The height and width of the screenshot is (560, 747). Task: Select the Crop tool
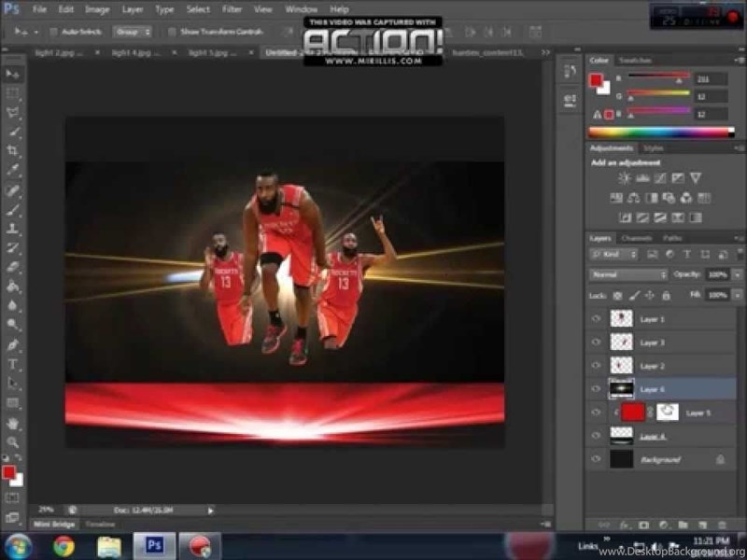click(x=13, y=151)
